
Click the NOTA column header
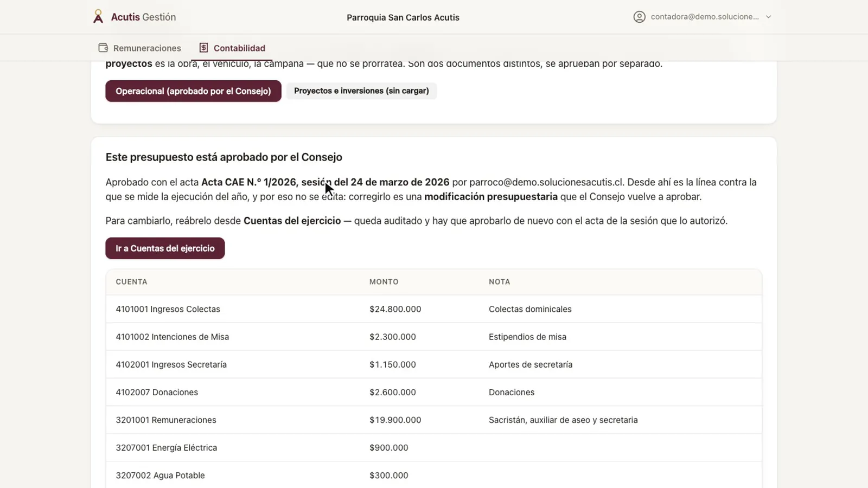click(x=499, y=282)
